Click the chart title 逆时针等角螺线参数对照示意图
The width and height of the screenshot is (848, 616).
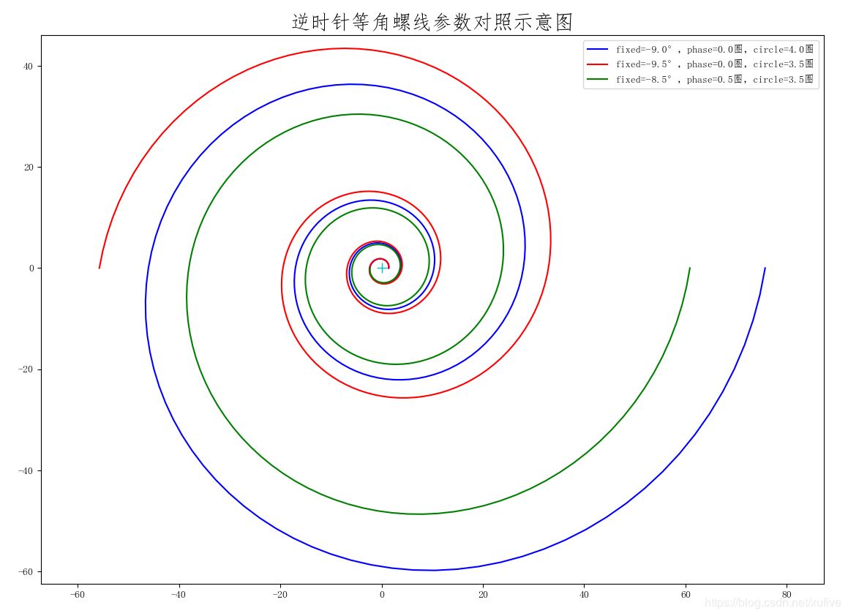[432, 22]
